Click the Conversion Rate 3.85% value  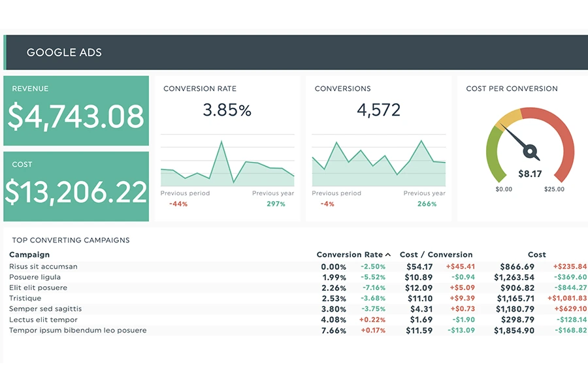[227, 110]
